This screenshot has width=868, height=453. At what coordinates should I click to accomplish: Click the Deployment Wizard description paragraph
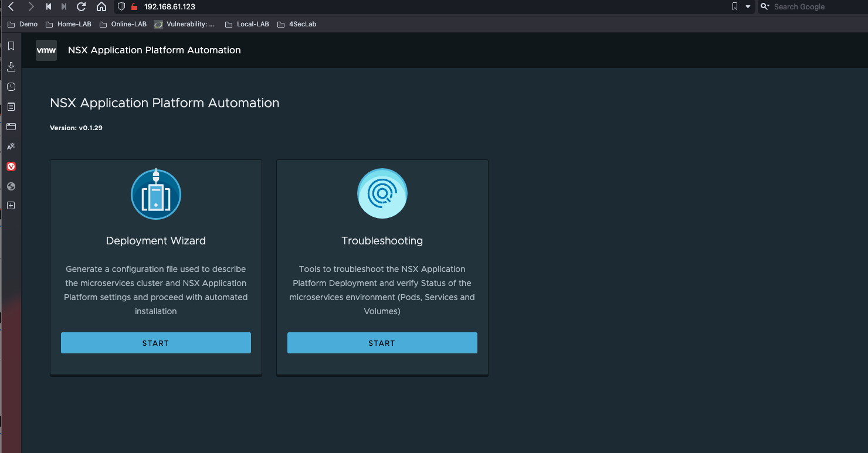pos(156,290)
